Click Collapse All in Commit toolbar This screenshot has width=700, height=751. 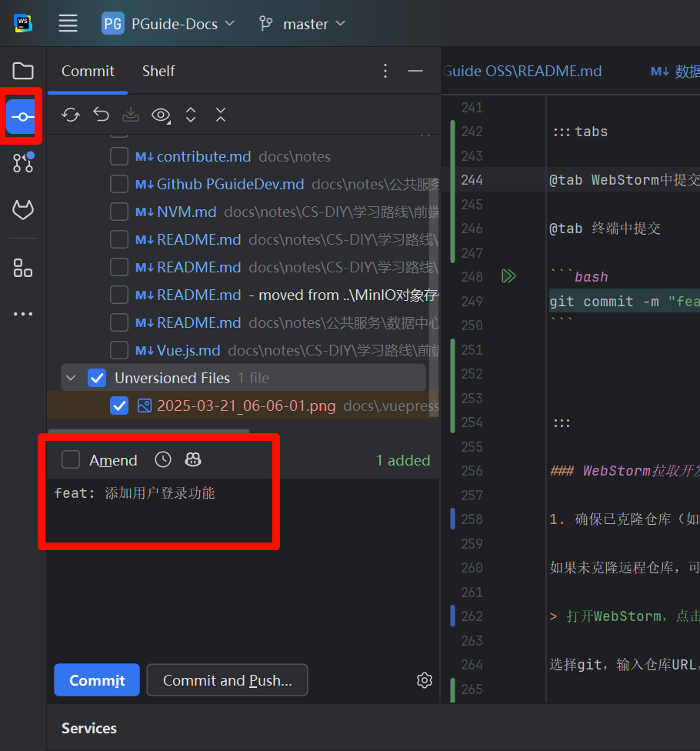221,115
